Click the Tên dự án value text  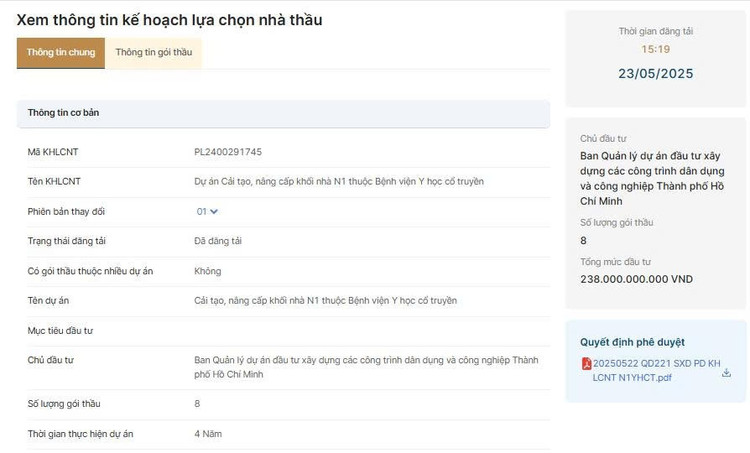point(325,300)
